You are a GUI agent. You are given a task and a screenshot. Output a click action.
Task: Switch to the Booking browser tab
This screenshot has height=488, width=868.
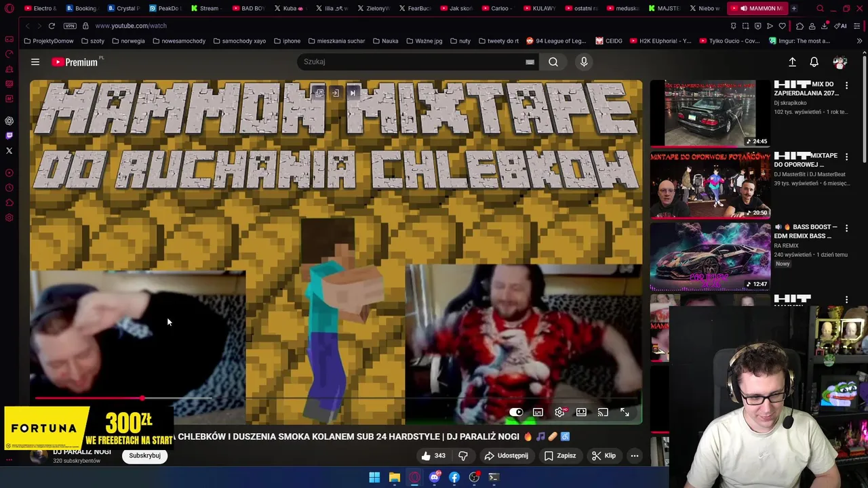click(81, 8)
